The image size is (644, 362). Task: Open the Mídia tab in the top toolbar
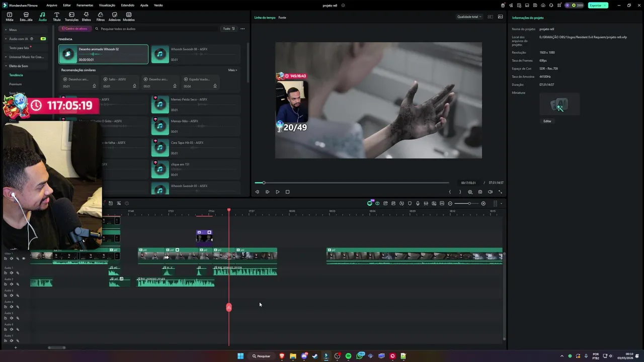(x=10, y=17)
